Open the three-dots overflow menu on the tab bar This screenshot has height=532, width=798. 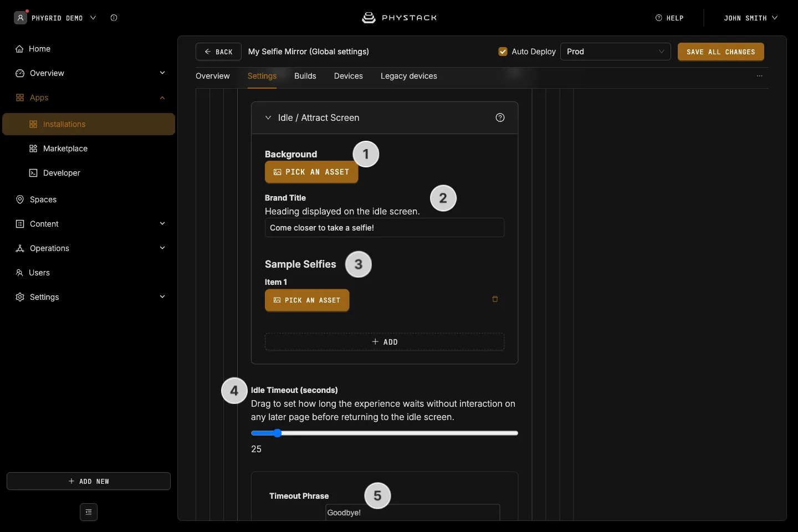(760, 76)
